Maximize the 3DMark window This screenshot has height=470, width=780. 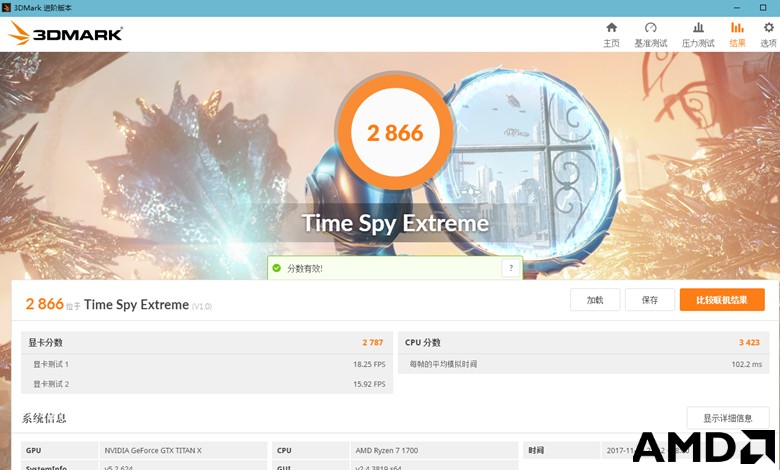763,7
